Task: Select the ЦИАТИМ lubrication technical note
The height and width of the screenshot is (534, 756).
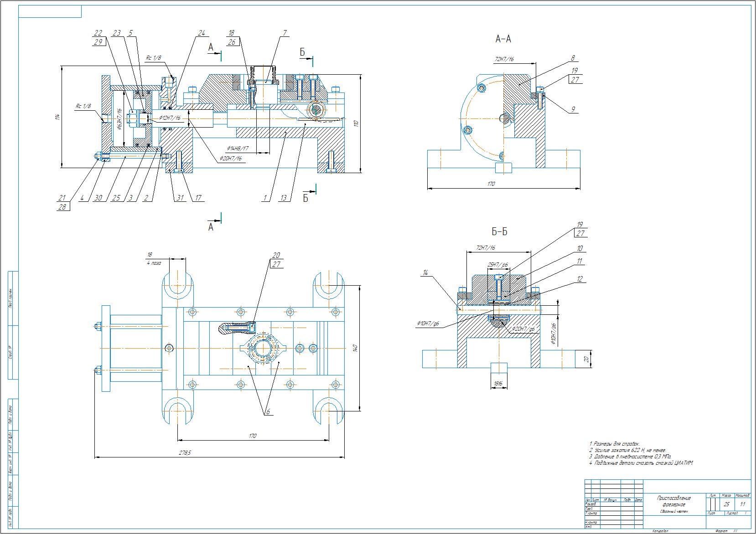Action: tap(641, 463)
